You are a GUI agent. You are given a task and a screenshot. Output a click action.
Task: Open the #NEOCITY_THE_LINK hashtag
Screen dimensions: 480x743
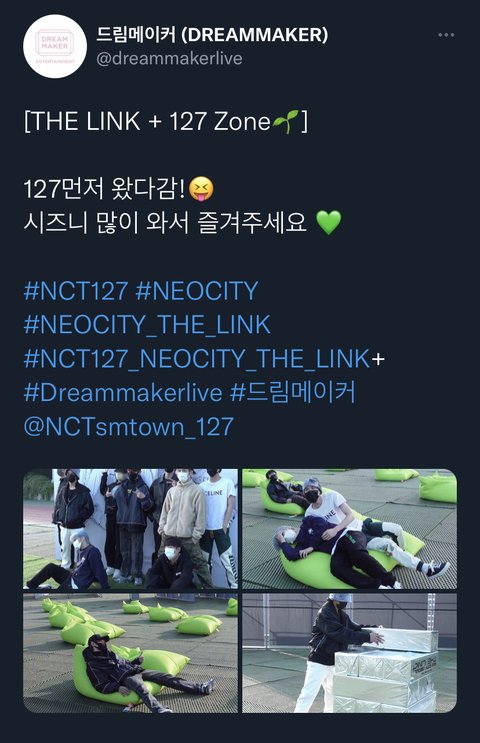point(147,325)
